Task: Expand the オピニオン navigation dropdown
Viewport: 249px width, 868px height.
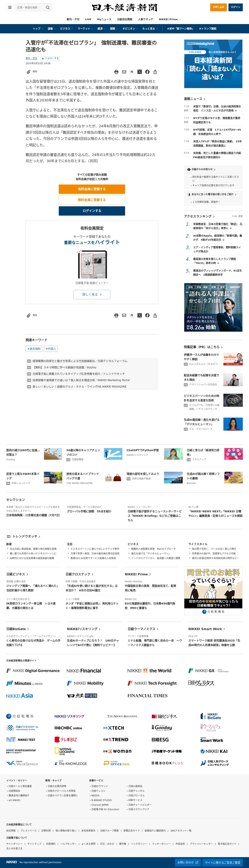Action: (130, 29)
